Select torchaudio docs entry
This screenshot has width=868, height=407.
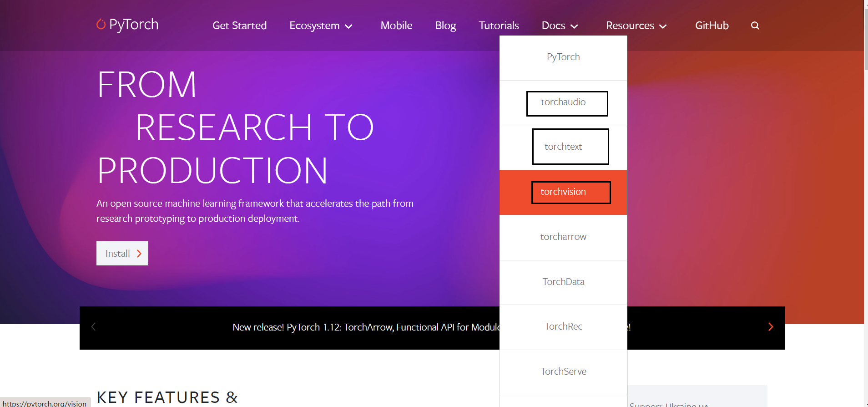pyautogui.click(x=563, y=102)
